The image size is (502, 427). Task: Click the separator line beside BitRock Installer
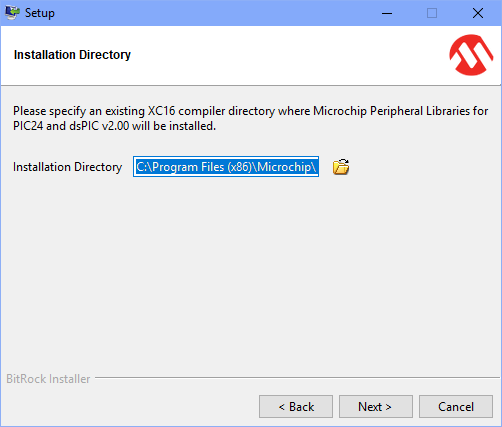pos(297,378)
